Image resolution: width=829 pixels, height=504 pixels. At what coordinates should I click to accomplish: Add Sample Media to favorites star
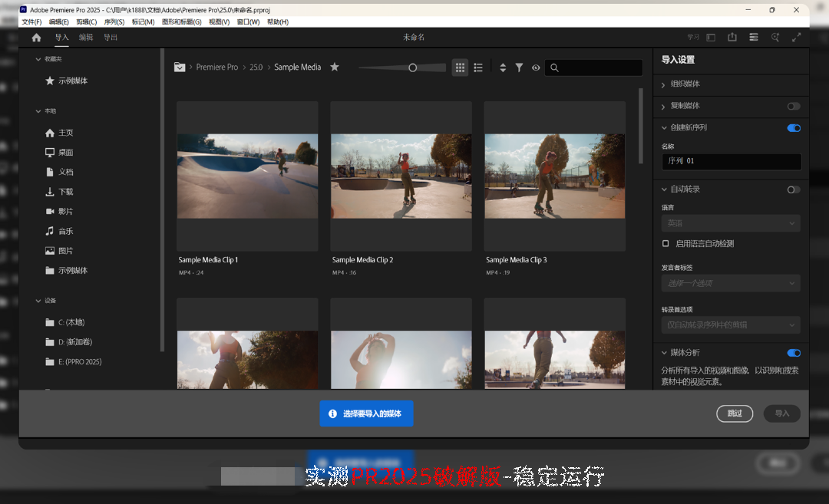[x=335, y=67]
